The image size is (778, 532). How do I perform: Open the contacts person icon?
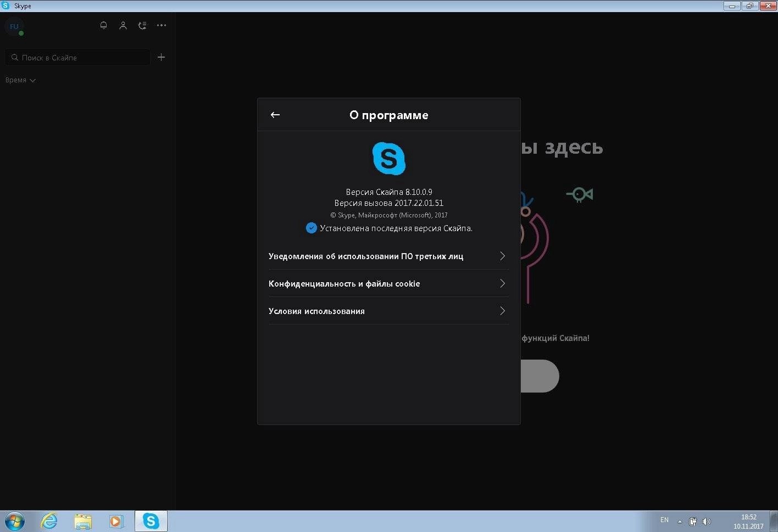pyautogui.click(x=123, y=25)
